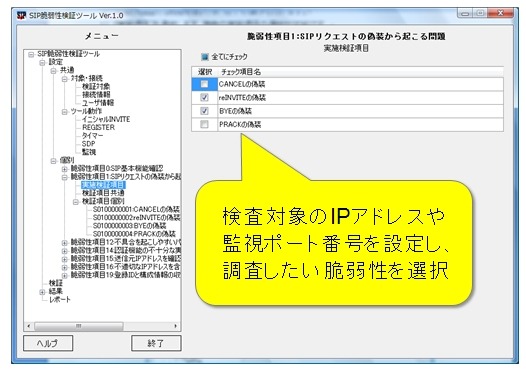Uncheck the BYEの偽装 checkbox
The width and height of the screenshot is (526, 369).
click(204, 111)
